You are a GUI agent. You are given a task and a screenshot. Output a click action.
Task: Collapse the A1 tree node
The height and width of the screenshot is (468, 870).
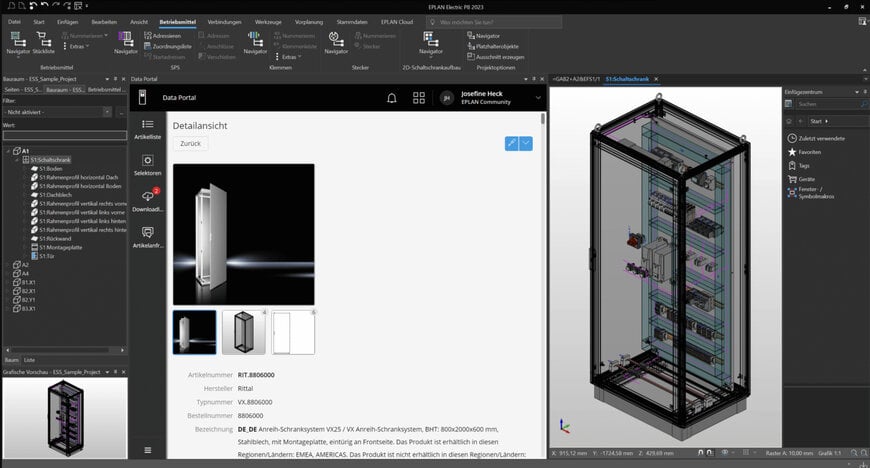tap(8, 151)
